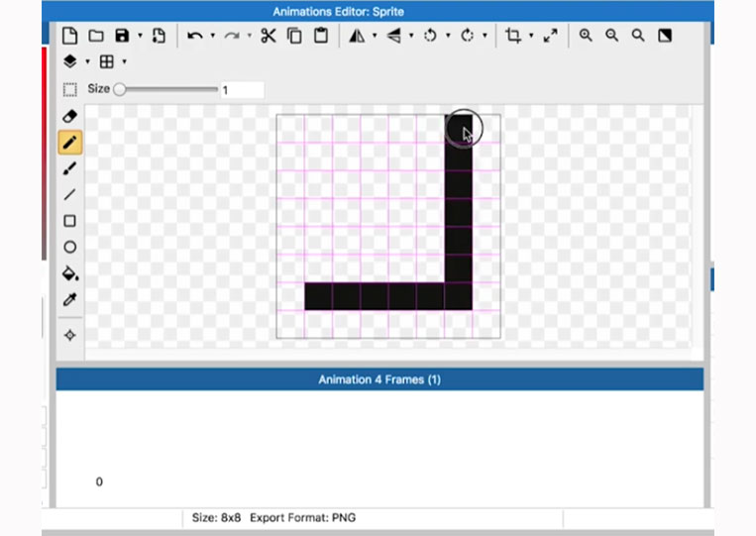Screen dimensions: 756x536
Task: Cut selection with scissors icon
Action: coord(269,36)
